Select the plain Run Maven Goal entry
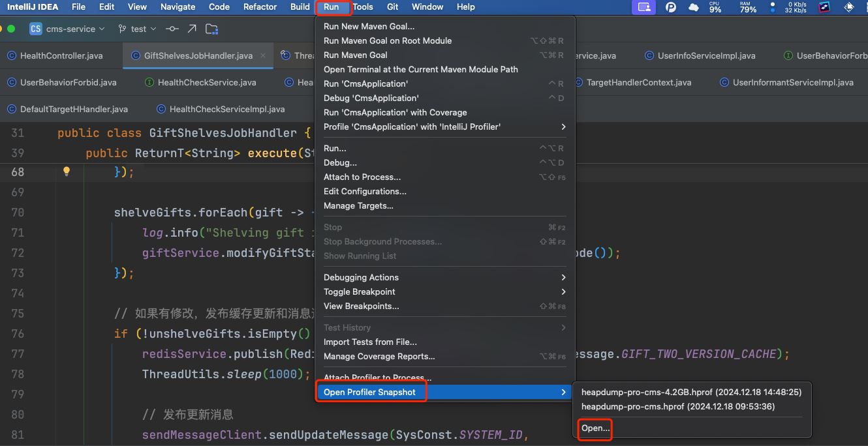This screenshot has width=868, height=446. click(445, 55)
